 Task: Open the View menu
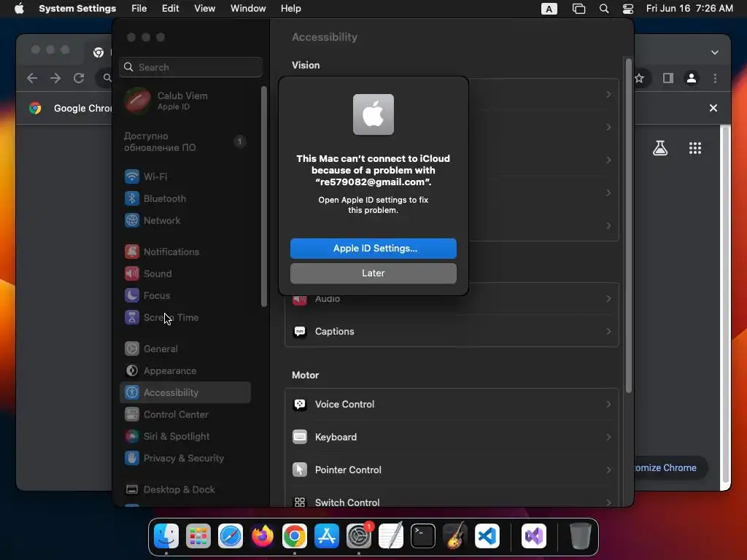tap(204, 9)
